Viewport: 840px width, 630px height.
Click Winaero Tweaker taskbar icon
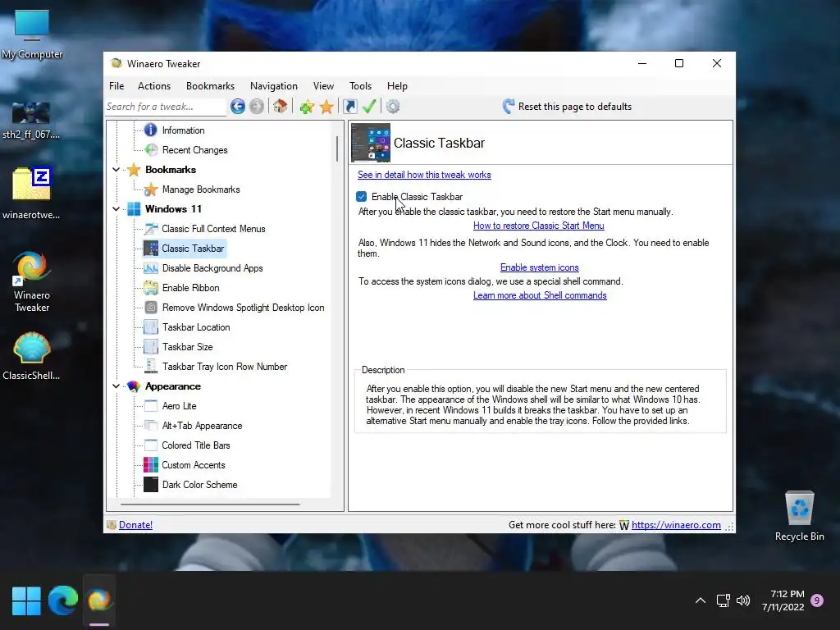pyautogui.click(x=99, y=601)
